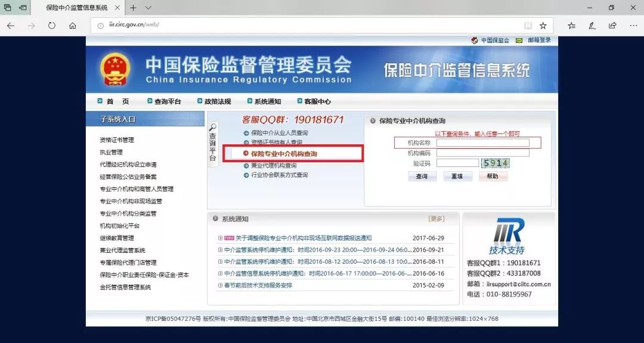The image size is (644, 343).
Task: Open 机构初始化平台 subsystem
Action: point(119,226)
